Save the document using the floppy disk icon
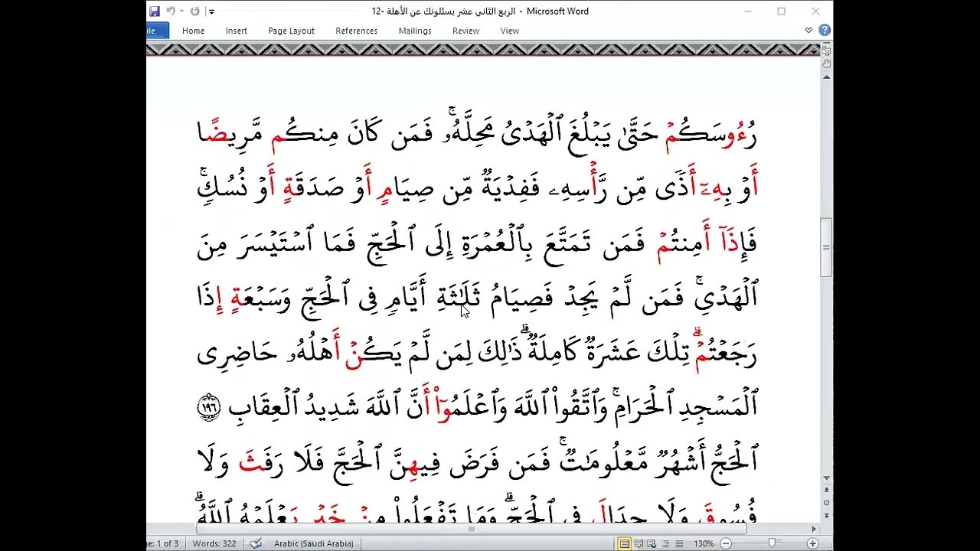 point(154,11)
